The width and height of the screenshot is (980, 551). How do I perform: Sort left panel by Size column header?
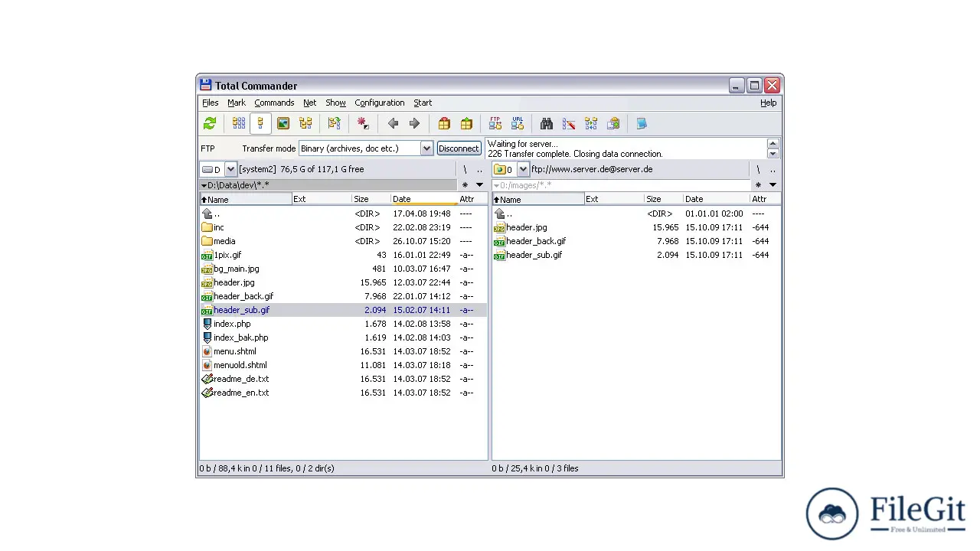371,199
